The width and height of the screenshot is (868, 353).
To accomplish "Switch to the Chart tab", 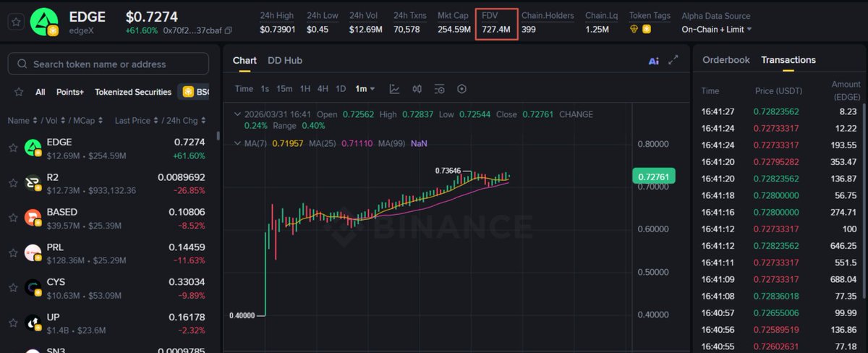I will [244, 60].
